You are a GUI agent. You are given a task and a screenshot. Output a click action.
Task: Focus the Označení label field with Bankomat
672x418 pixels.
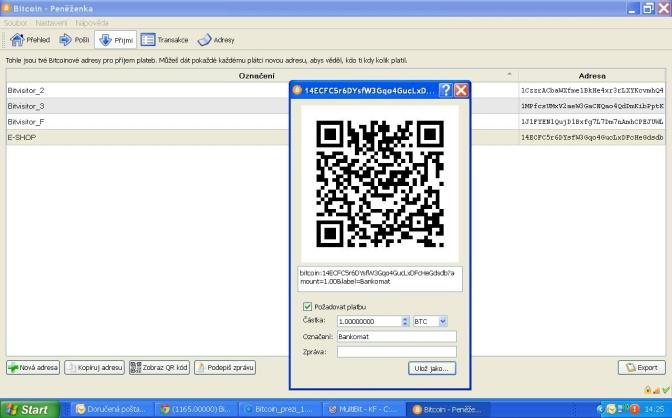[x=397, y=337]
